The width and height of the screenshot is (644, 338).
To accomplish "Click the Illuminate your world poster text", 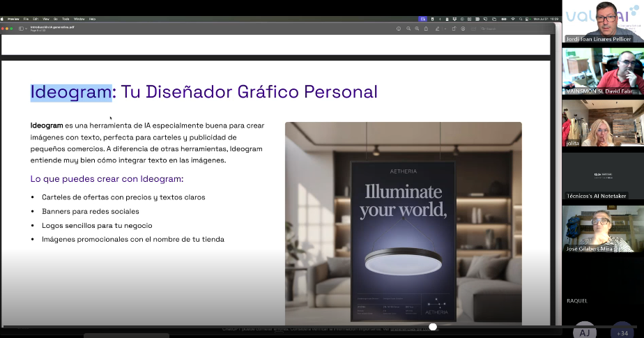I will pyautogui.click(x=404, y=201).
